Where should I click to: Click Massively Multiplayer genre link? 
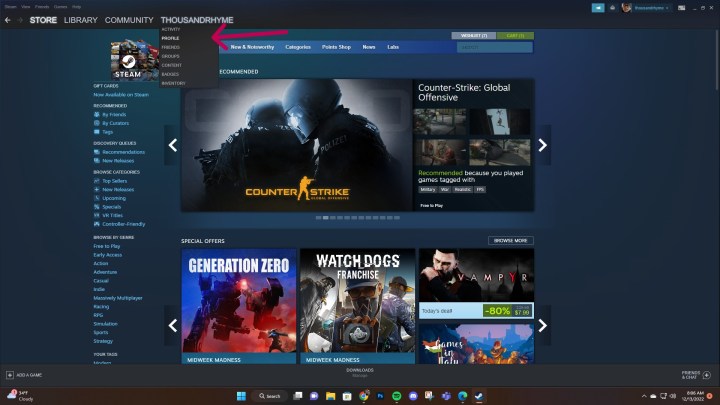pos(118,298)
